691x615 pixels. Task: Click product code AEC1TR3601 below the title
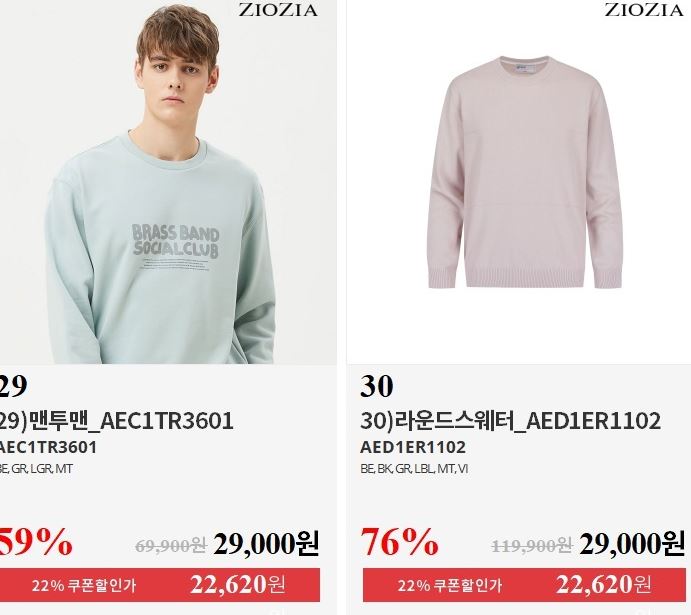[48, 447]
